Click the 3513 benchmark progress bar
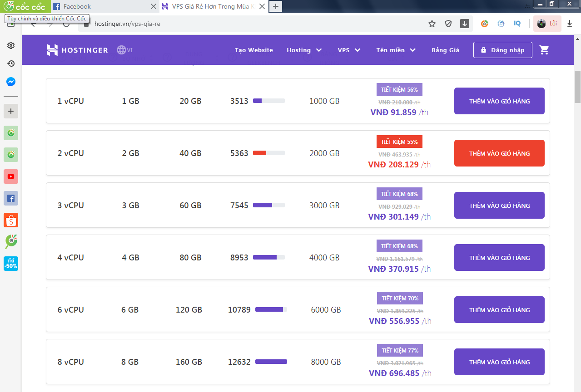 coord(269,101)
